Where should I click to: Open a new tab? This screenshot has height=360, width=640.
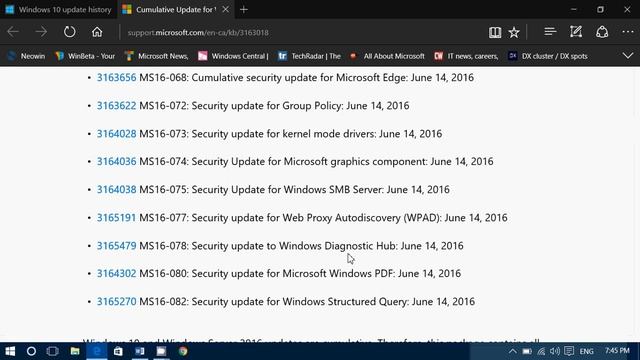[244, 9]
